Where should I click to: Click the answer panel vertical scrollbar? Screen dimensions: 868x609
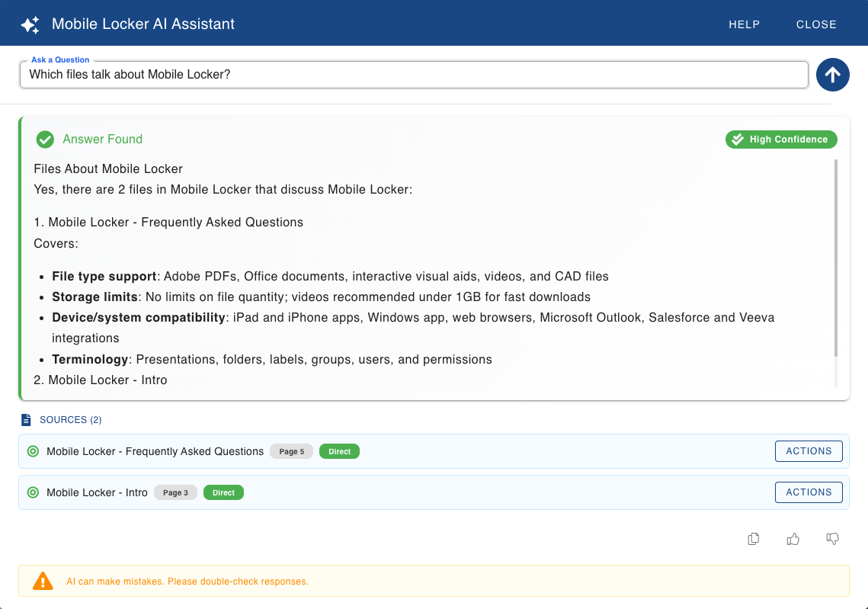835,258
